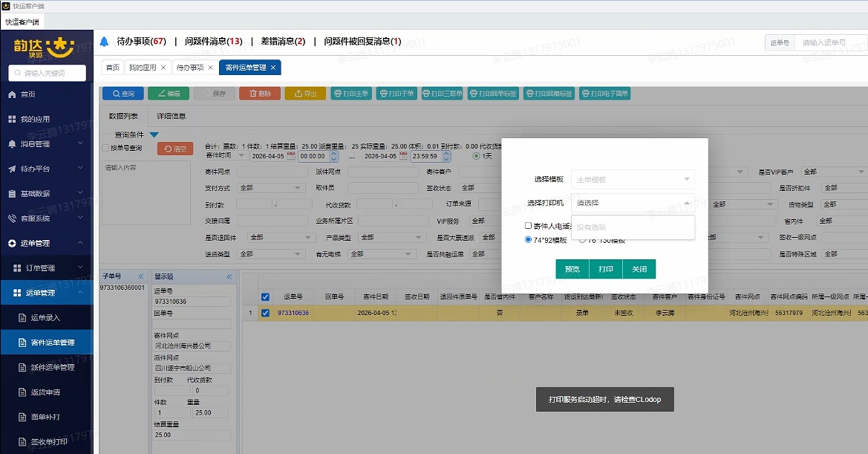Click the yellow 导出 export icon

tap(304, 93)
